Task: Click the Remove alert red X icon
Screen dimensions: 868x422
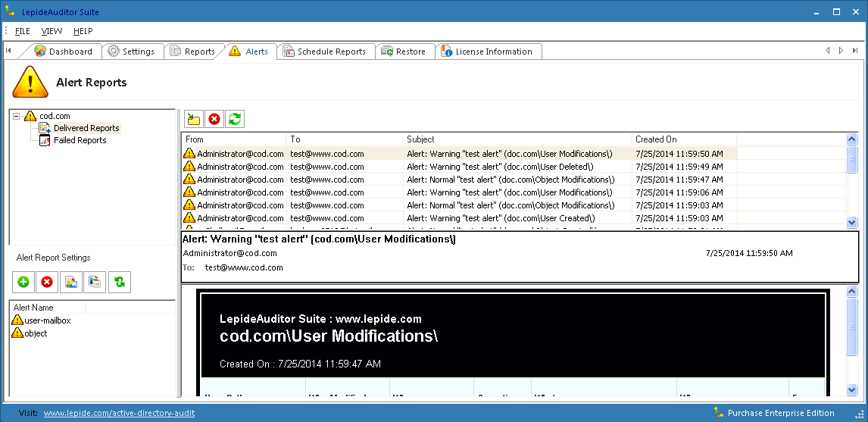Action: tap(47, 282)
